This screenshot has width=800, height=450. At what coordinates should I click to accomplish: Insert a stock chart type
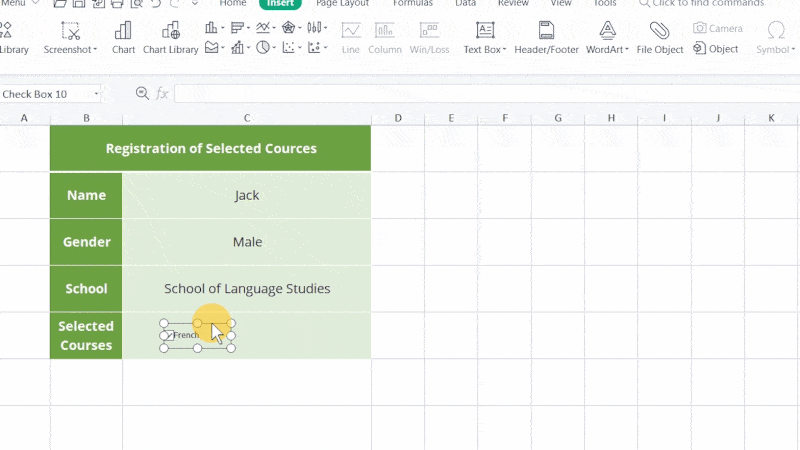coord(314,28)
